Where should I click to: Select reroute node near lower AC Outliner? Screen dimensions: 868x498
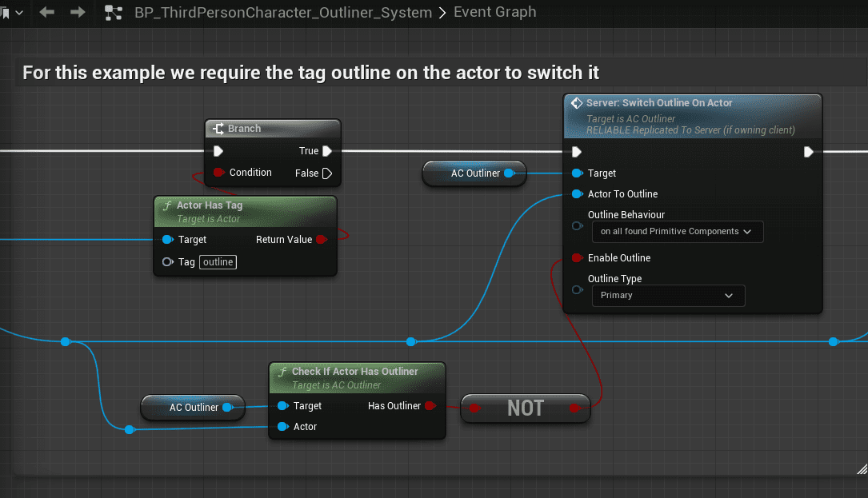click(x=129, y=429)
